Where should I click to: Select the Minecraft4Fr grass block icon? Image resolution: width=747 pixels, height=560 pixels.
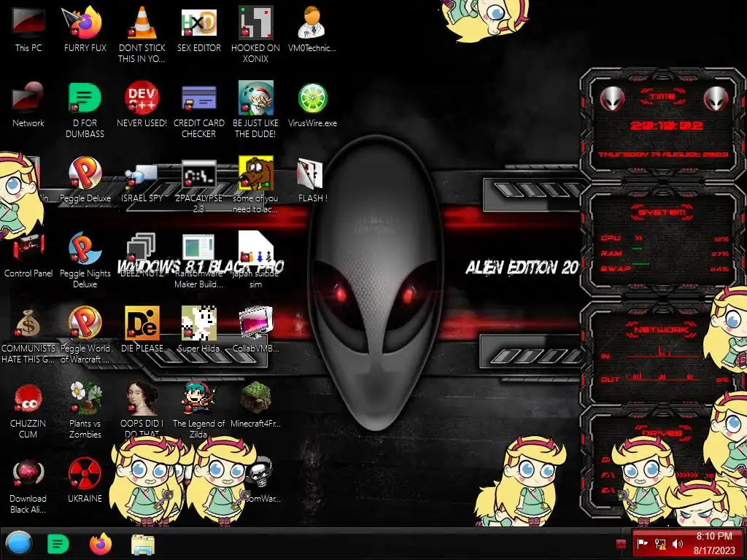[255, 398]
